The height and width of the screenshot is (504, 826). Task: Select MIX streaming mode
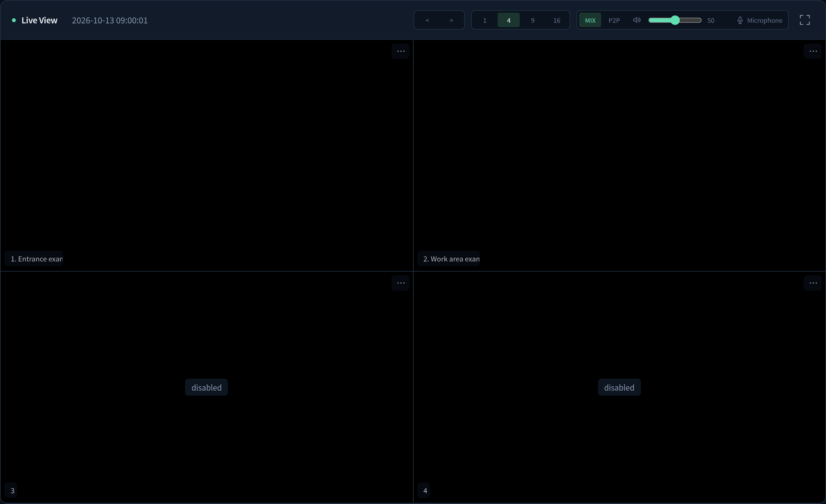[590, 20]
